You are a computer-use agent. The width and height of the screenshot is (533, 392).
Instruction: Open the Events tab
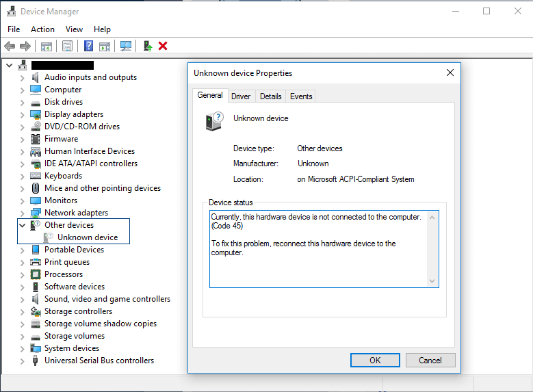point(301,96)
